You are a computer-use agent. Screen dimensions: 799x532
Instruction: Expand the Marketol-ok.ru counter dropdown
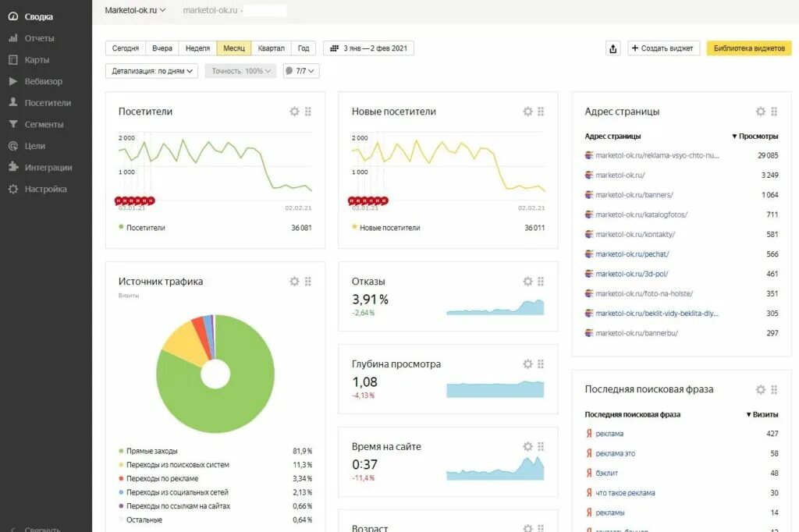tap(135, 10)
